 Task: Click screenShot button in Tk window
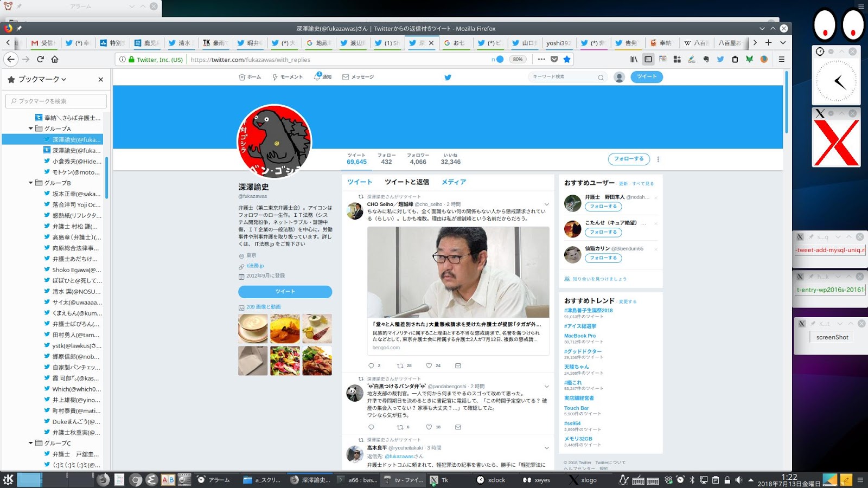click(x=832, y=337)
